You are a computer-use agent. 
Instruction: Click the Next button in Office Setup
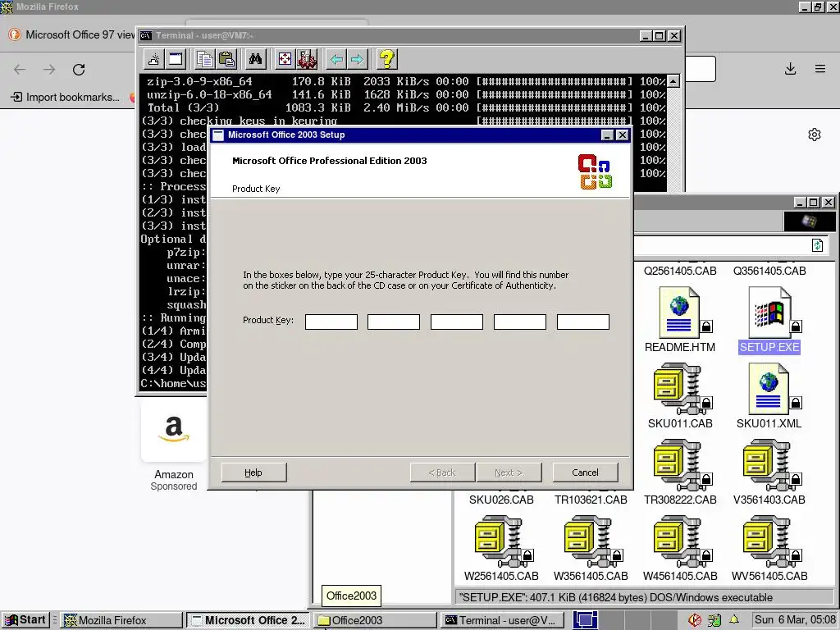click(509, 472)
